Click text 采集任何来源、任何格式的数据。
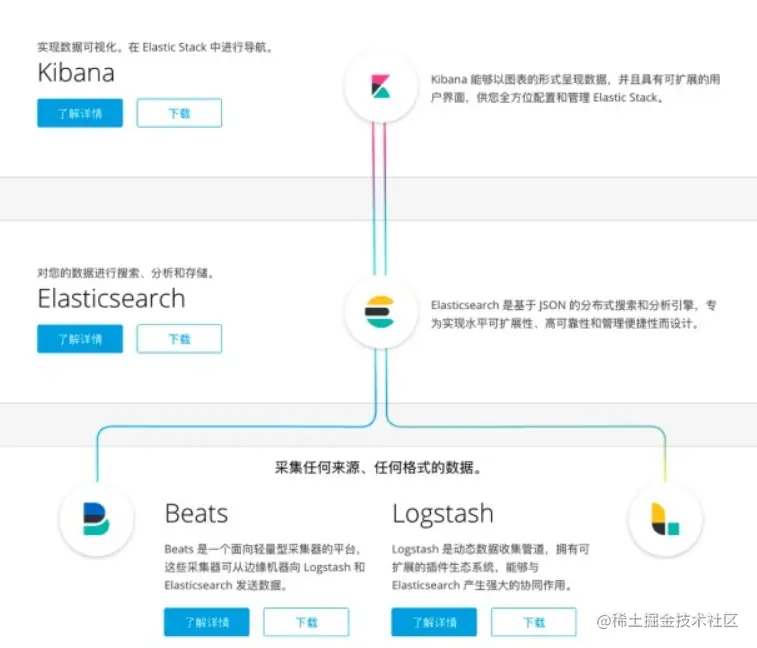This screenshot has width=757, height=648. tap(378, 467)
